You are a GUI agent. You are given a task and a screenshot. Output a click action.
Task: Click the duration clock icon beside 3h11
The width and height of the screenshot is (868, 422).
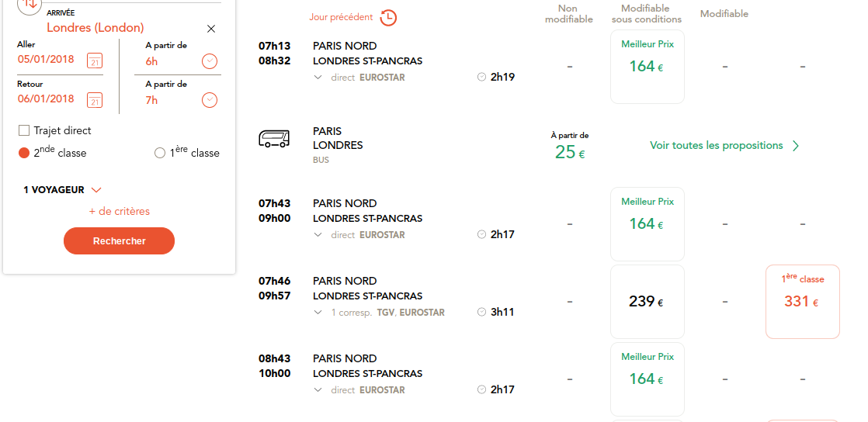click(x=481, y=312)
